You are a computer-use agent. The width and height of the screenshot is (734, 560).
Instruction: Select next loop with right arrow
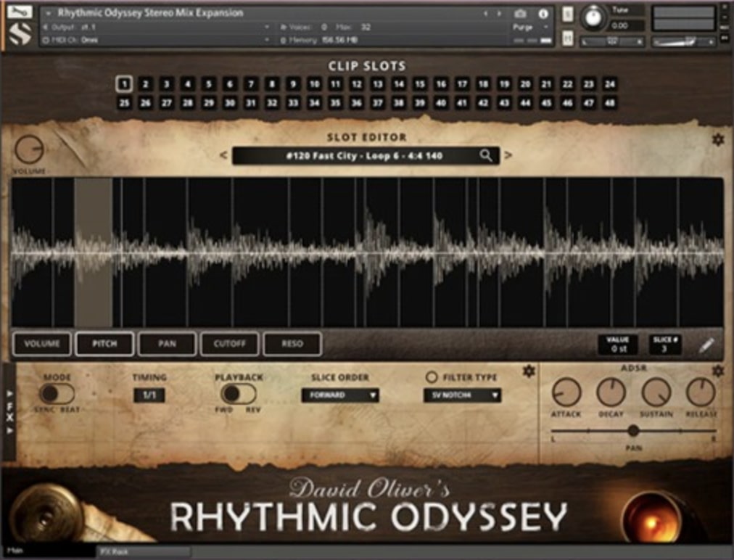(508, 155)
